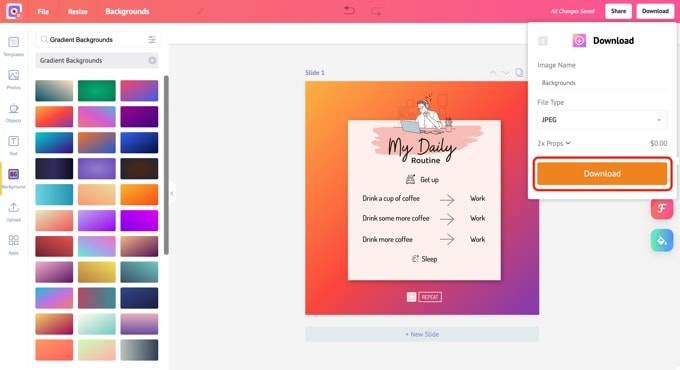Open the Apps panel

click(x=13, y=245)
